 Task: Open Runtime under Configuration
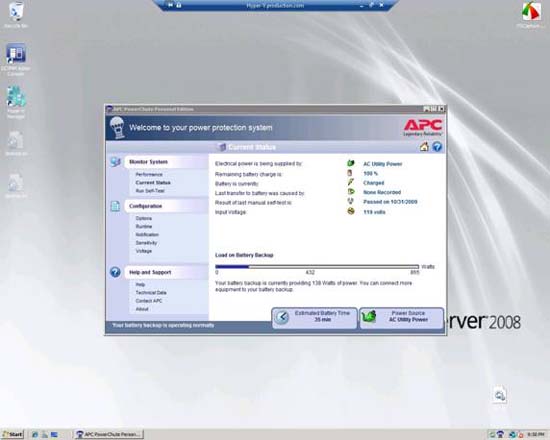click(x=143, y=226)
